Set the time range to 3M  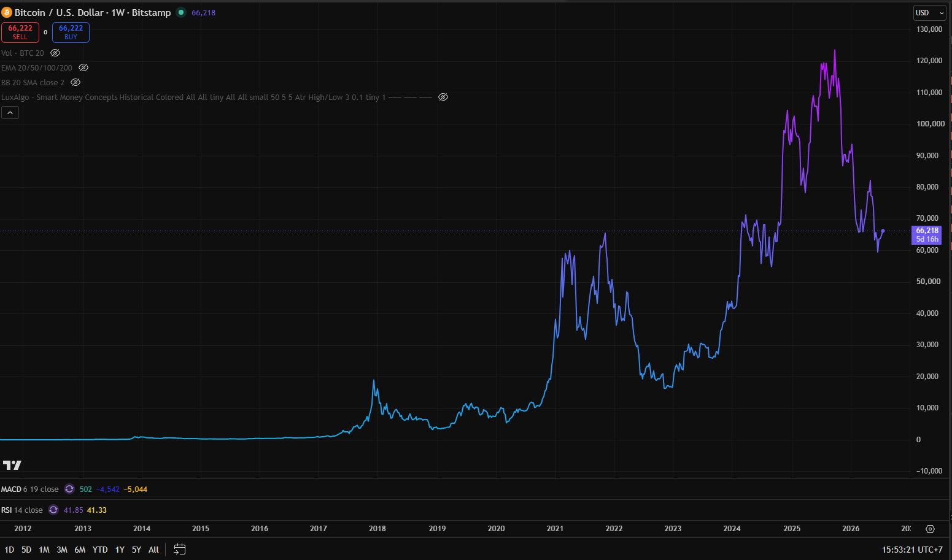pyautogui.click(x=62, y=550)
